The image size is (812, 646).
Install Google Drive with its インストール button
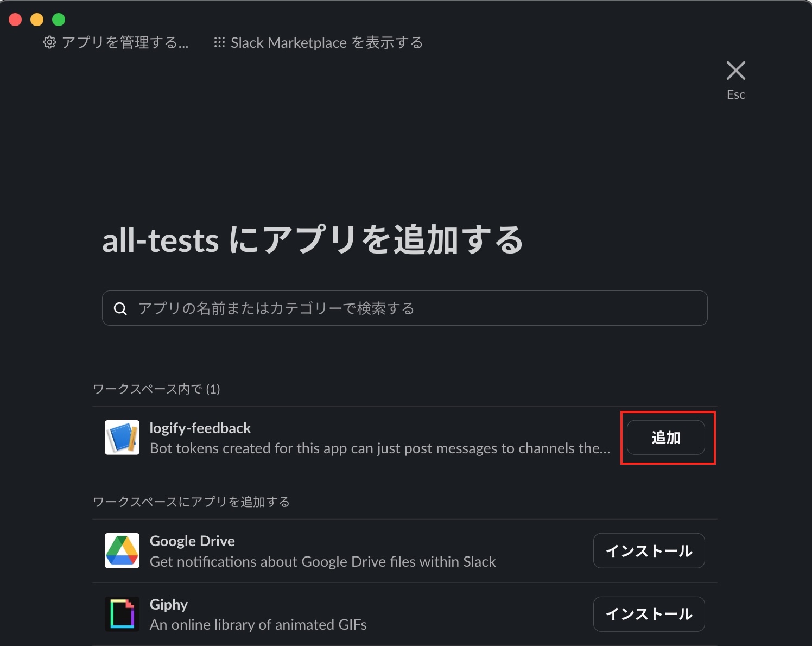[x=649, y=550]
